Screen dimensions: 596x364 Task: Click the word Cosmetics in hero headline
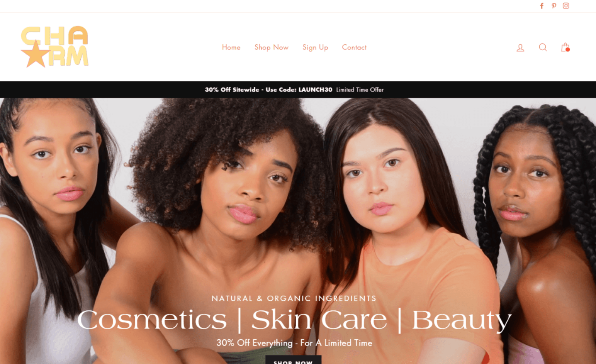pyautogui.click(x=152, y=320)
